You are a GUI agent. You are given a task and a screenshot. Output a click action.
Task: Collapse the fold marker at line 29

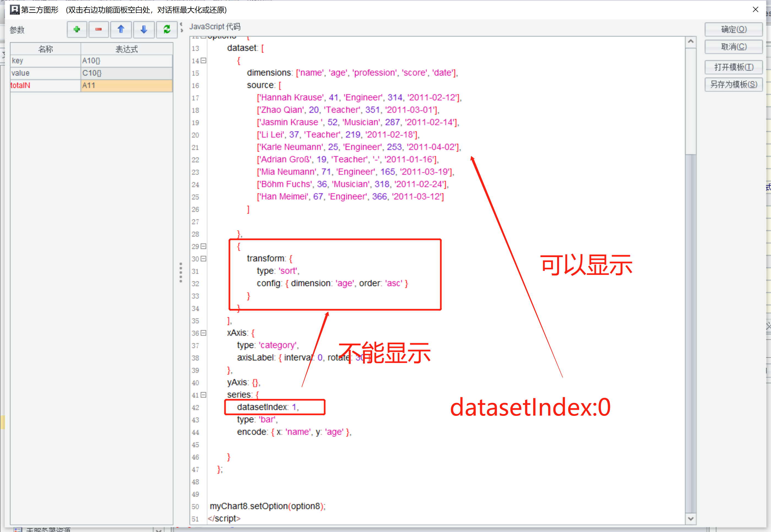204,246
